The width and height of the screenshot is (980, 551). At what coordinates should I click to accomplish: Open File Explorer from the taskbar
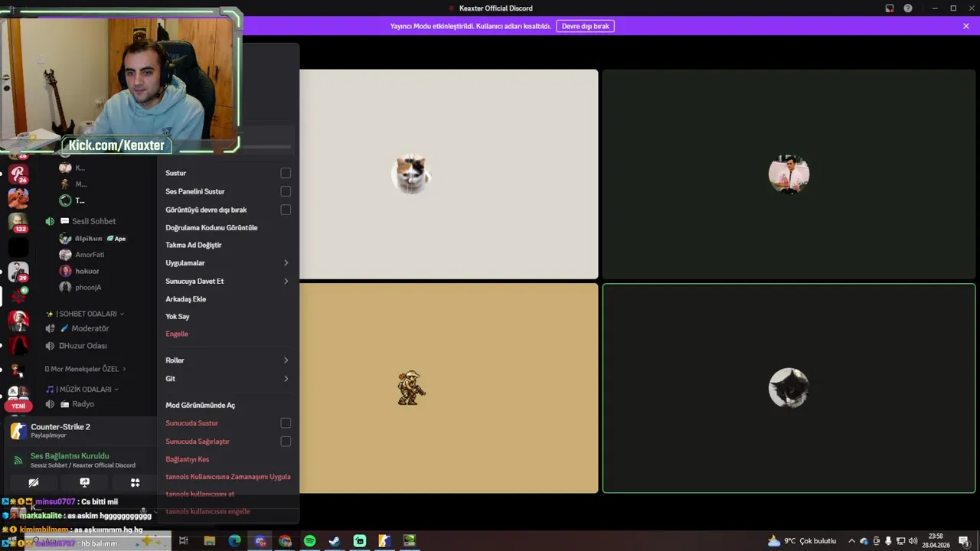point(209,541)
